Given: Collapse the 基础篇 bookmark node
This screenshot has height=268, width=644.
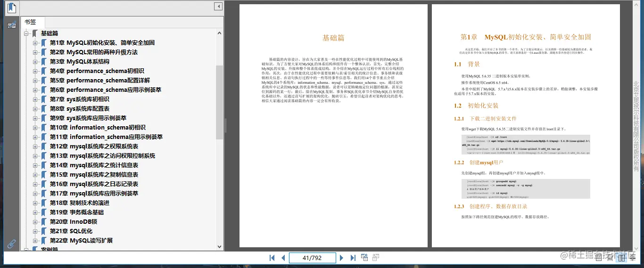Looking at the screenshot, I should (26, 33).
